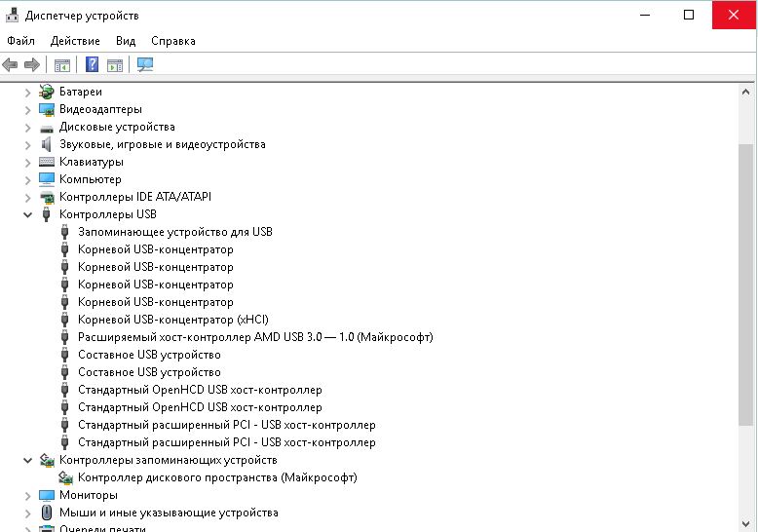
Task: Click the Forward arrow toolbar button
Action: 32,65
